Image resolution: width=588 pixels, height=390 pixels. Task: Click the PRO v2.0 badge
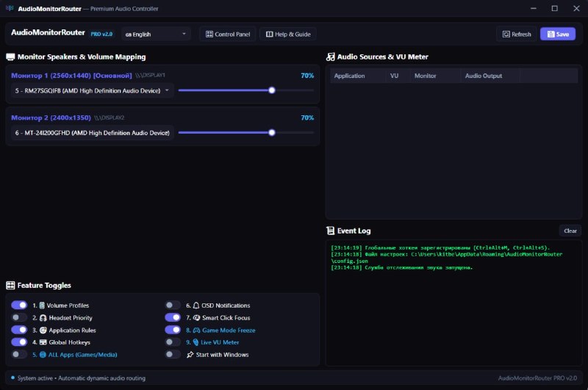(x=101, y=34)
